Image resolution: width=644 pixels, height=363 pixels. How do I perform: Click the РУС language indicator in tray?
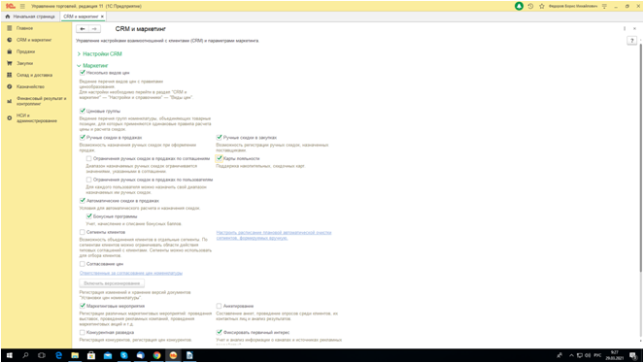tap(597, 355)
